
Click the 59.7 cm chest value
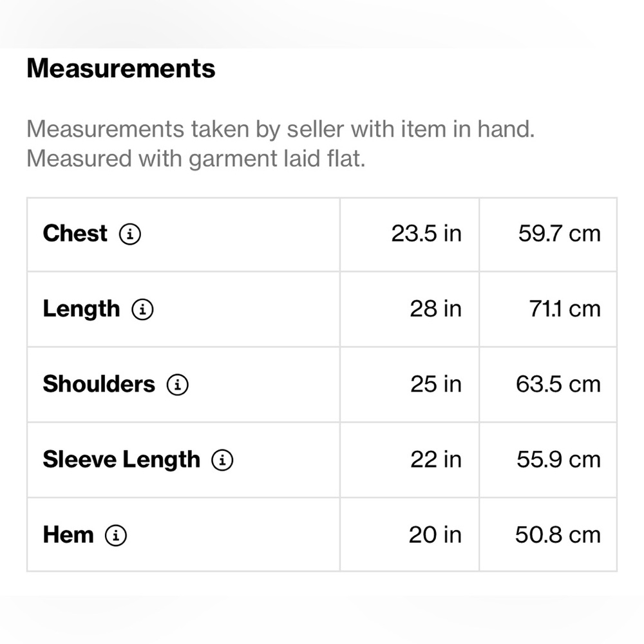560,234
